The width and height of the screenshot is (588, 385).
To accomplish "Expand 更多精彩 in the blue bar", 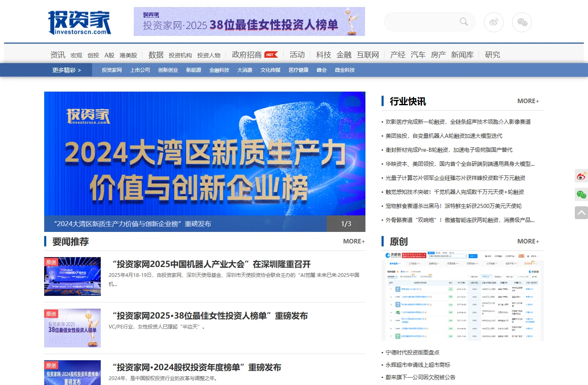I will click(x=66, y=70).
